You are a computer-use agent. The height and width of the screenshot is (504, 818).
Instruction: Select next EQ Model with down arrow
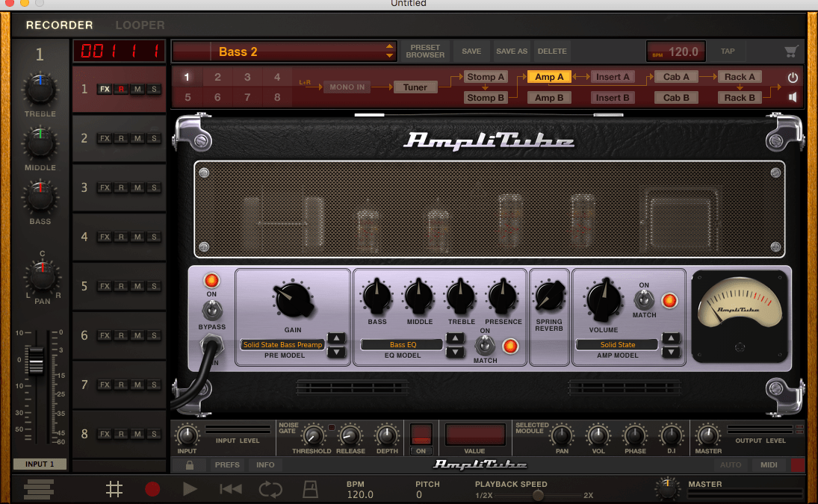456,352
